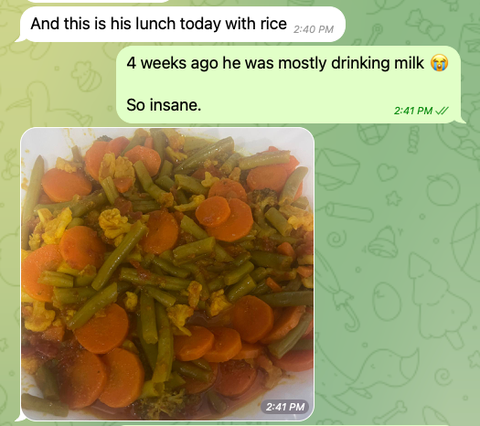
Task: Click the green 2:41 PM sent timestamp
Action: [x=413, y=111]
